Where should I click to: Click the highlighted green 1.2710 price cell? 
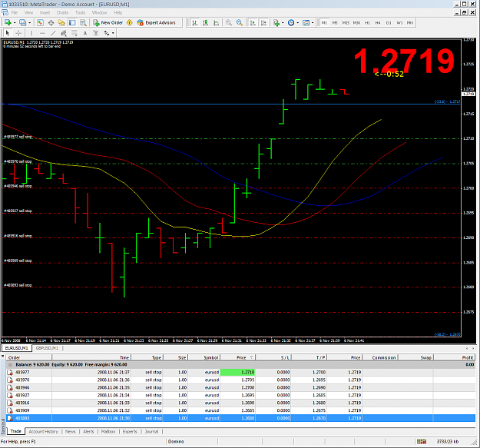(x=237, y=373)
